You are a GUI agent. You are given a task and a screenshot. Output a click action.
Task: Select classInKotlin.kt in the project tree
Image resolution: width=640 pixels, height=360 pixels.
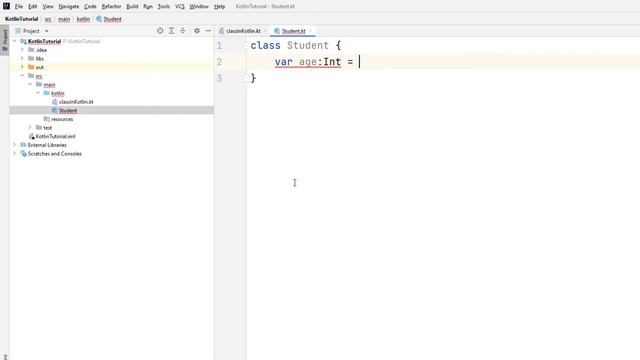click(76, 102)
